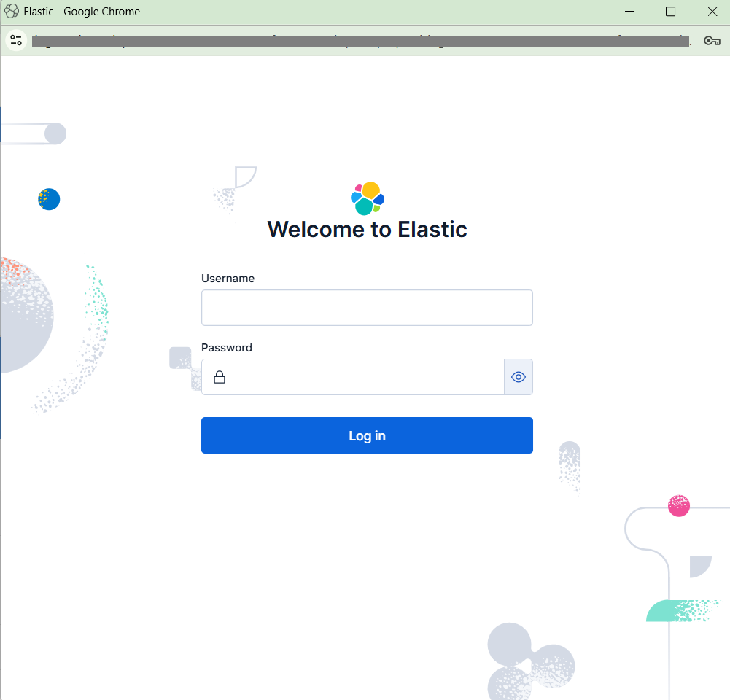Screen dimensions: 730x700
Task: Close the Elastic Chrome window
Action: coord(712,12)
